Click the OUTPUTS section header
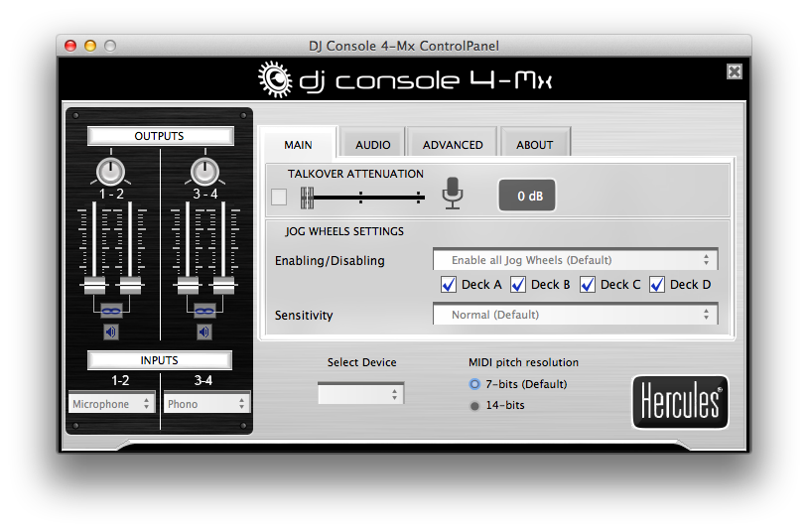The image size is (808, 532). 160,136
